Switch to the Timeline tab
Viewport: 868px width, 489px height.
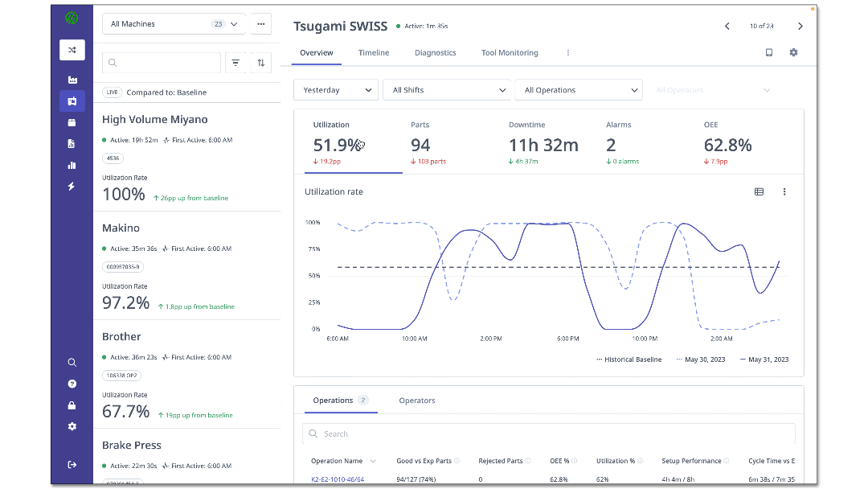pyautogui.click(x=374, y=52)
